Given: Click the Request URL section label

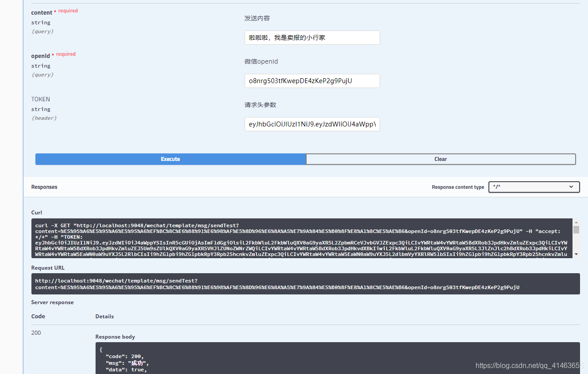Looking at the screenshot, I should tap(49, 268).
